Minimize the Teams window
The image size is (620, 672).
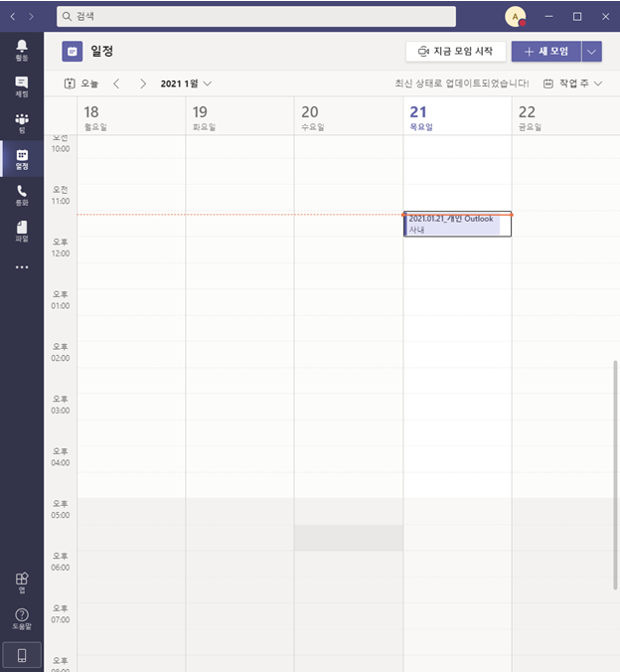coord(548,16)
